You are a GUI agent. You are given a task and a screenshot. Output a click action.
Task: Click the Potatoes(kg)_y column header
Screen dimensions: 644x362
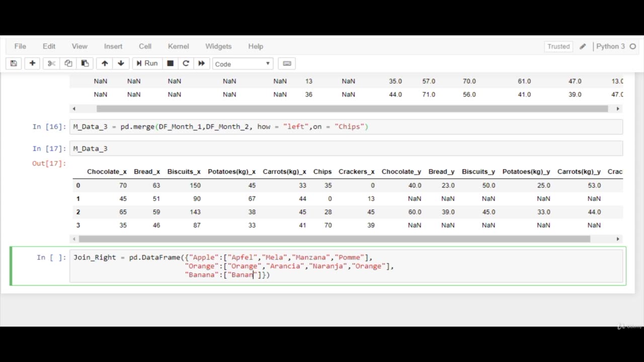click(x=526, y=171)
